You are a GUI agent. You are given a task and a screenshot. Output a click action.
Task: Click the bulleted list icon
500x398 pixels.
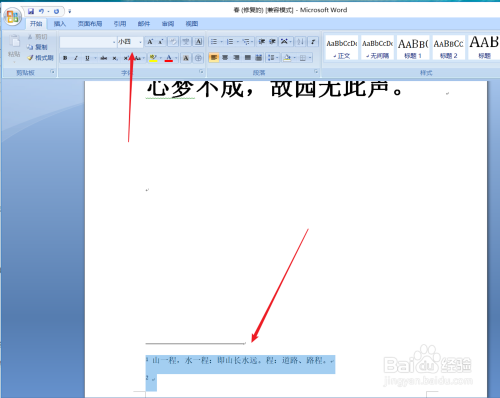click(x=214, y=42)
